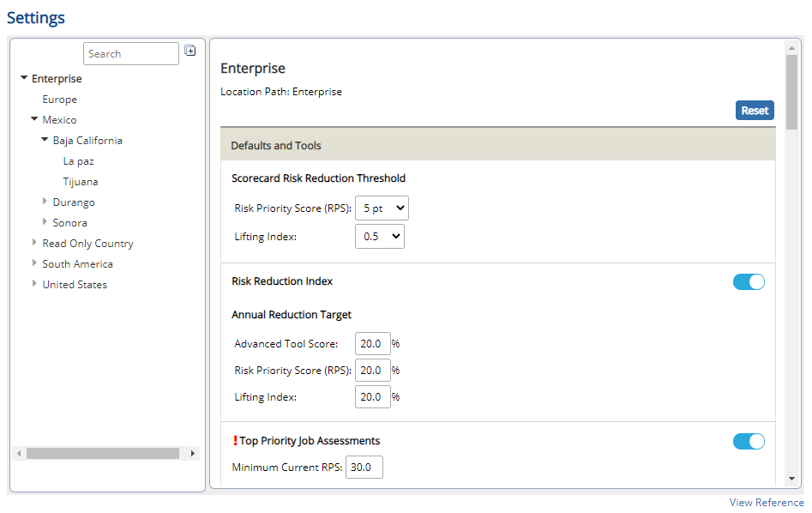Collapse the Enterprise tree node arrow
Image resolution: width=812 pixels, height=513 pixels.
tap(24, 78)
